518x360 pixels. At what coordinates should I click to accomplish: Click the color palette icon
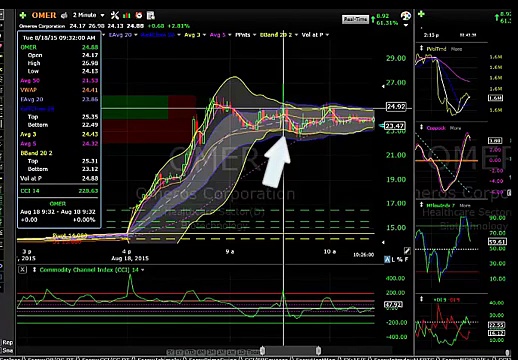[405, 16]
